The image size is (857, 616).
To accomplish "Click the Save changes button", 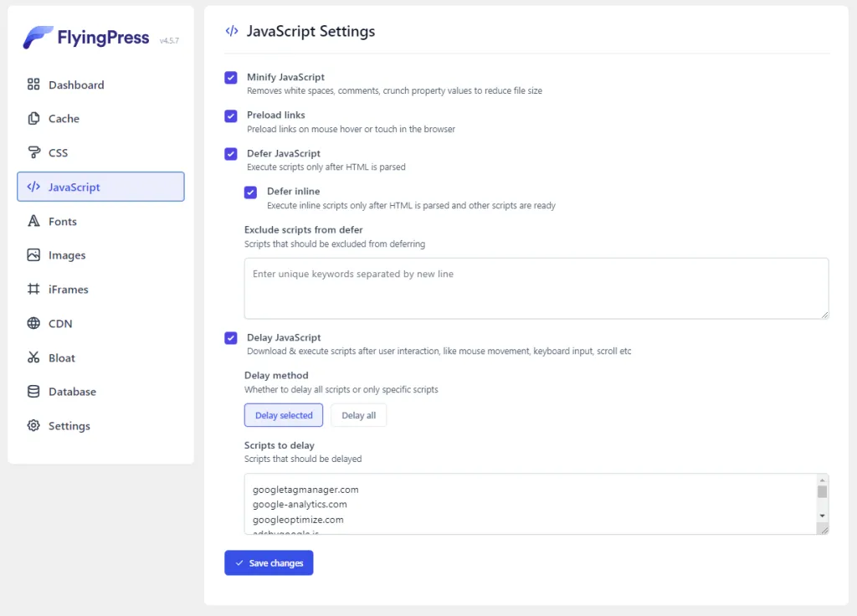I will tap(269, 563).
